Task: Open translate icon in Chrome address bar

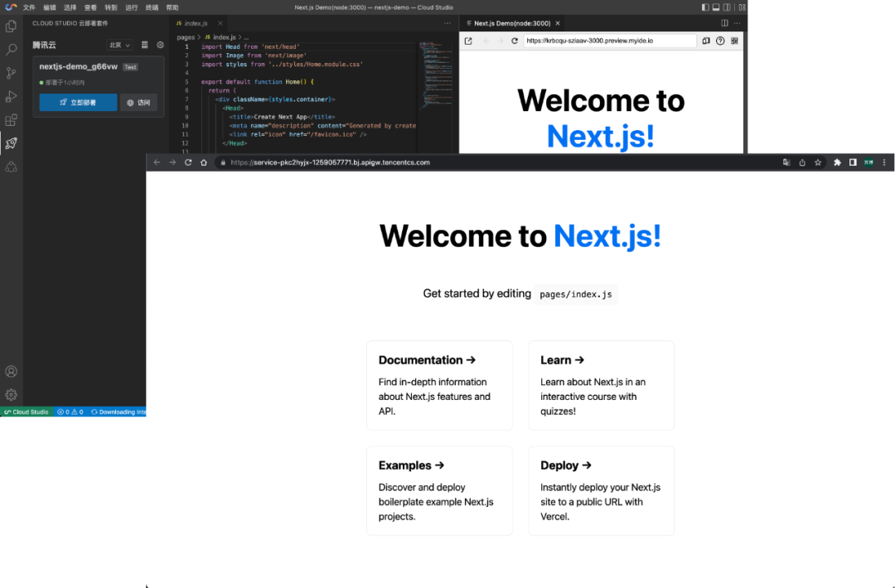Action: (x=786, y=162)
